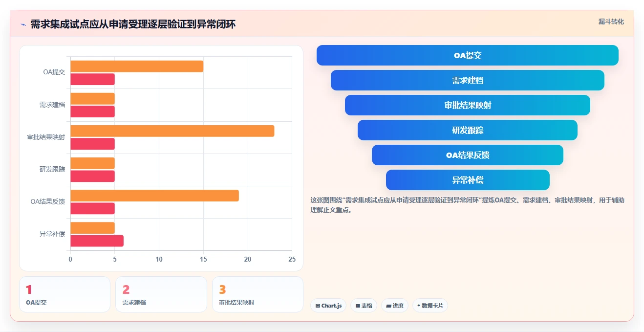The height and width of the screenshot is (332, 644).
Task: Click the 需求建档 funnel stage
Action: pyautogui.click(x=468, y=80)
